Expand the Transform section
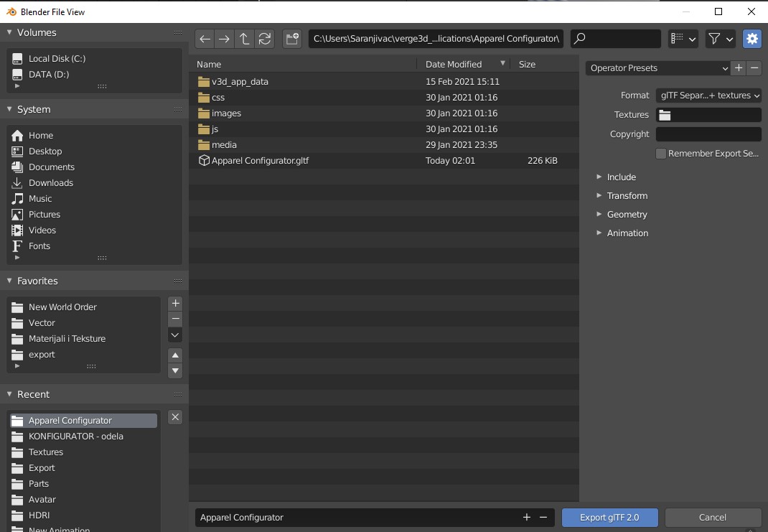Screen dimensions: 768x532 tap(627, 196)
